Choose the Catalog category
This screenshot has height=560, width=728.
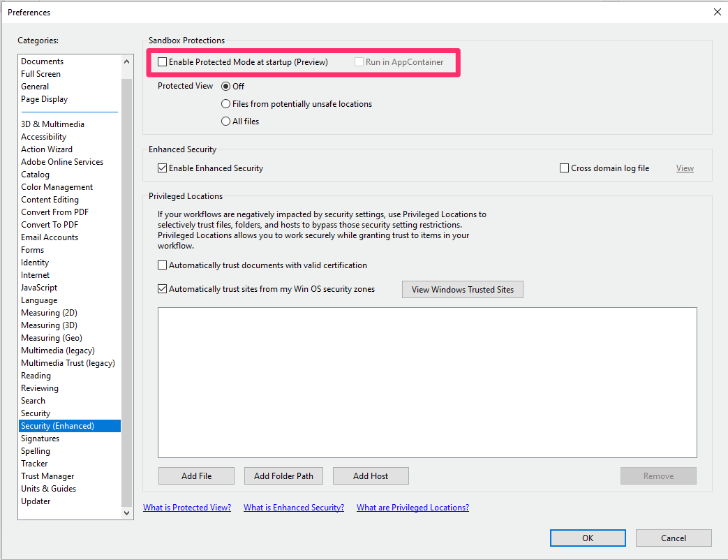(70, 174)
